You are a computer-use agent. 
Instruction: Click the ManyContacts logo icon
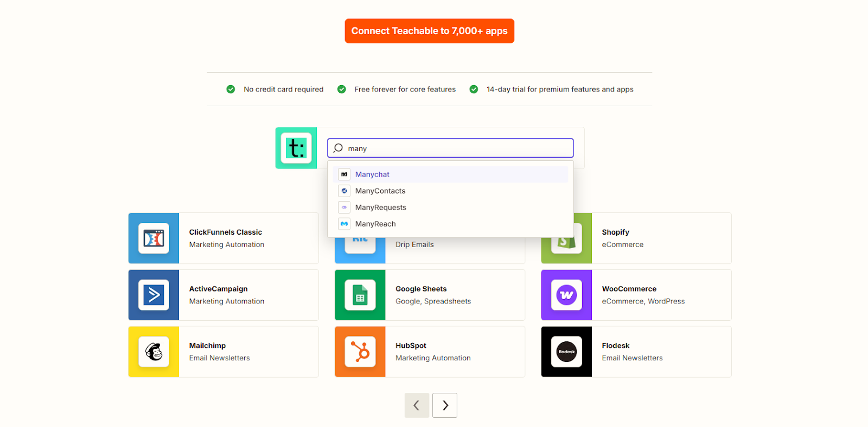[344, 191]
